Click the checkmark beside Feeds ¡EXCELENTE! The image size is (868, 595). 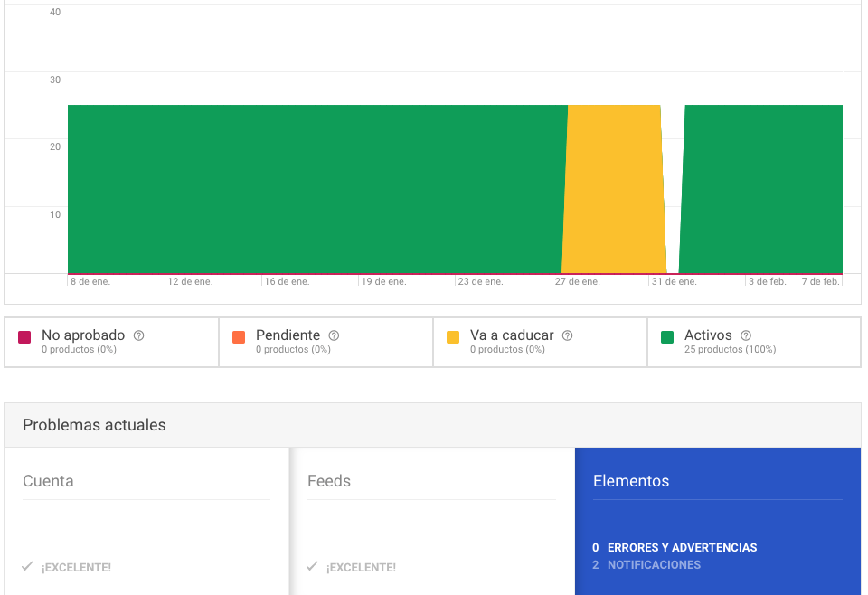pos(312,566)
